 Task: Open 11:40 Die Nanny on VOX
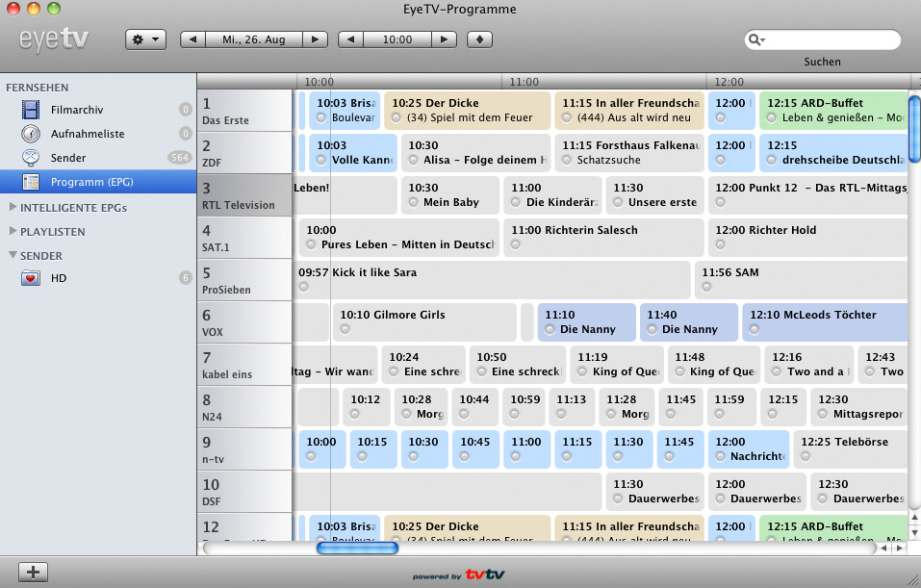pos(688,321)
